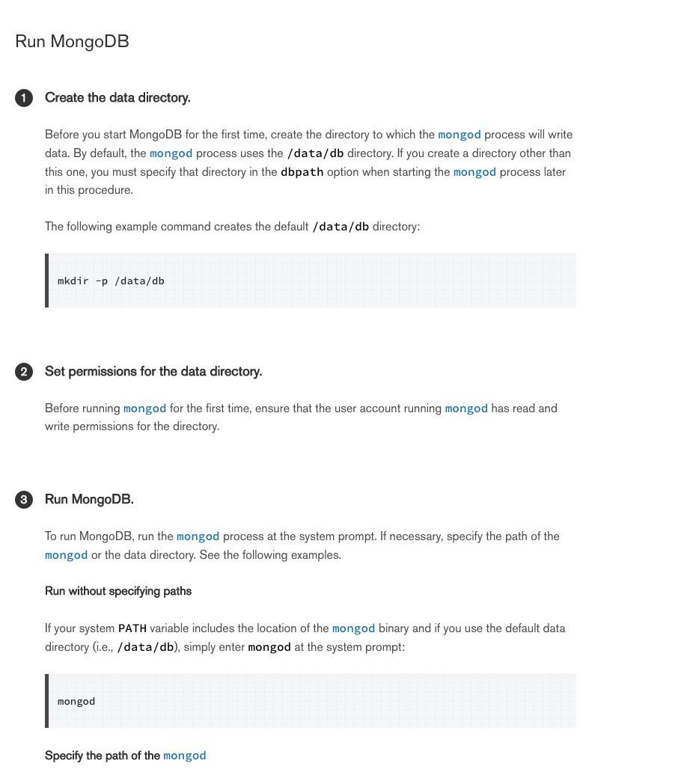Open mongod link after "when starting the"
Viewport: 684px width, 784px height.
click(474, 171)
